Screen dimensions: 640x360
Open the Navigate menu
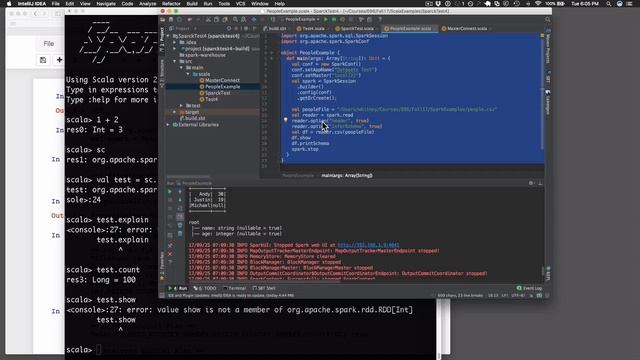(106, 4)
